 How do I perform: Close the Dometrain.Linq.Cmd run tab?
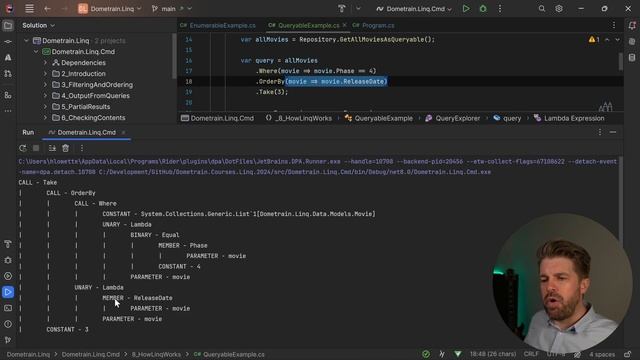[123, 132]
